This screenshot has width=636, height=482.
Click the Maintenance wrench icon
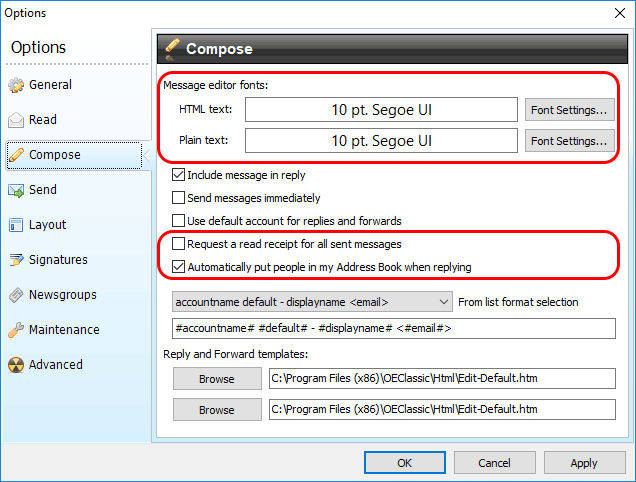(16, 330)
